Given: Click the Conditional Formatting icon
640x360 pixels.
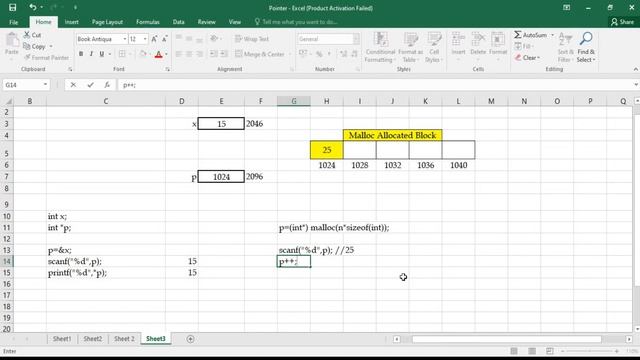Looking at the screenshot, I should click(380, 40).
